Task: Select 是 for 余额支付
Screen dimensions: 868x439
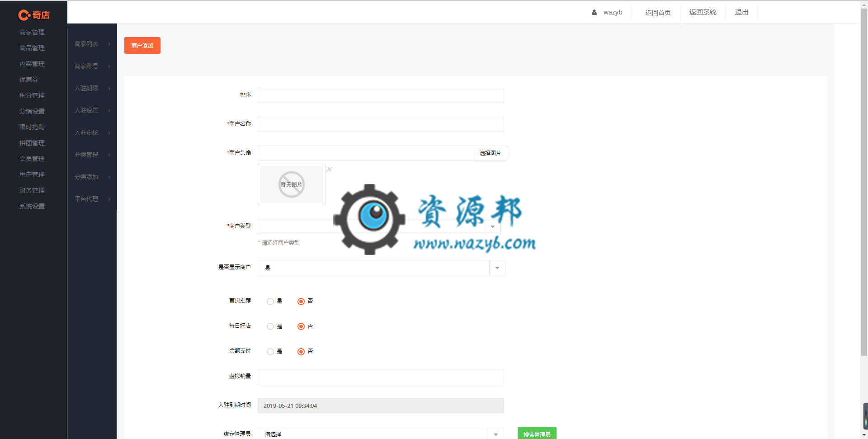Action: 270,352
